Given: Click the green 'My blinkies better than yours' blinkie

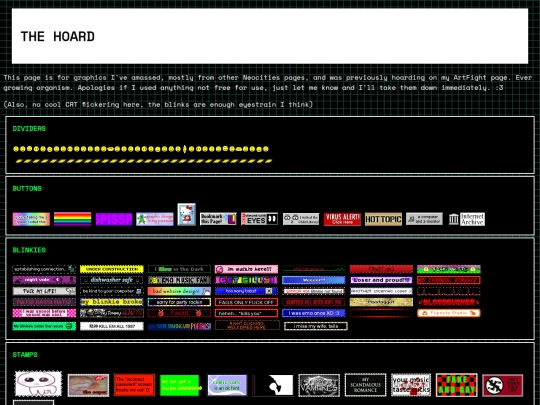Looking at the screenshot, I should [44, 326].
